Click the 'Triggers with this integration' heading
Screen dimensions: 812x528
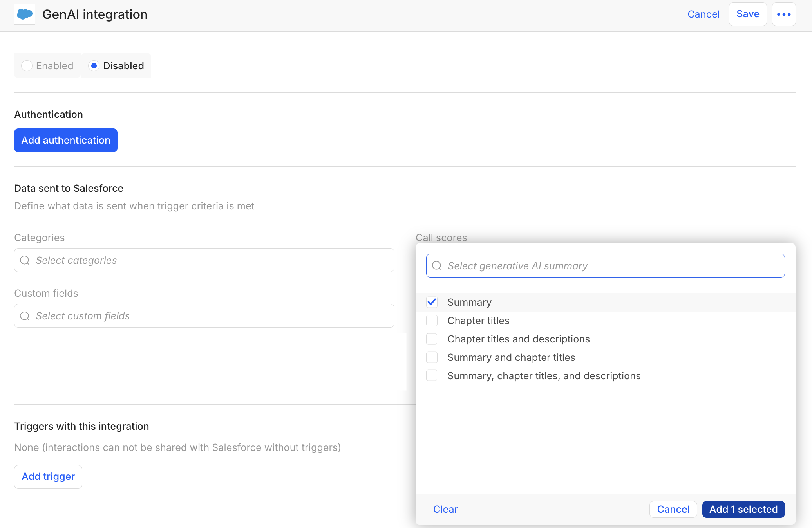(x=81, y=426)
